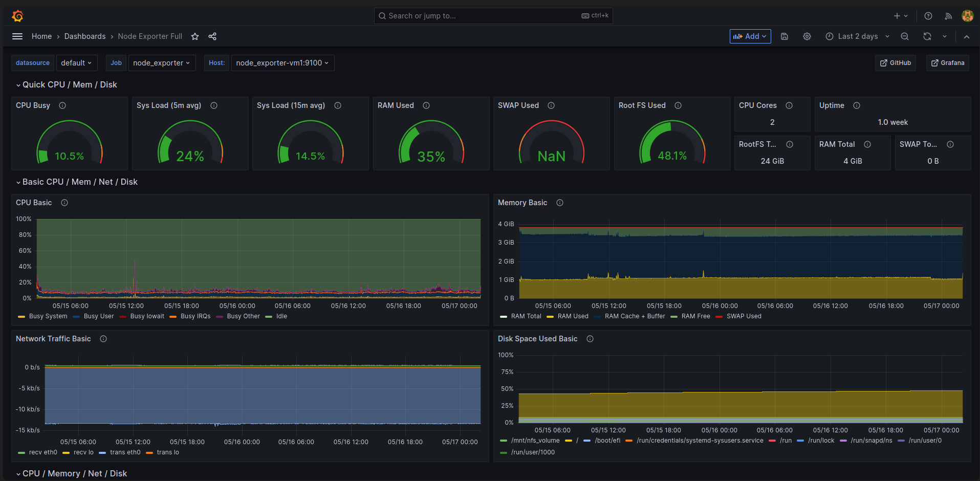The width and height of the screenshot is (980, 481).
Task: Open the GitHub link button
Action: [x=896, y=63]
